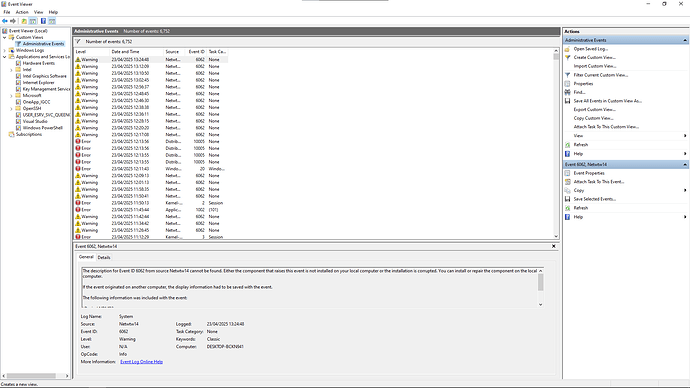Click the Forward arrow in toolbar
The height and width of the screenshot is (388, 690).
pos(13,21)
